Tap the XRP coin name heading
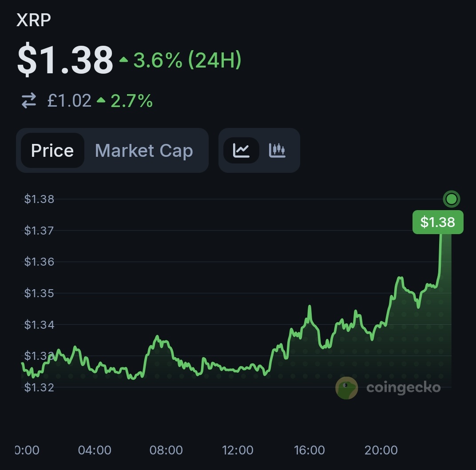The image size is (476, 470). point(33,20)
